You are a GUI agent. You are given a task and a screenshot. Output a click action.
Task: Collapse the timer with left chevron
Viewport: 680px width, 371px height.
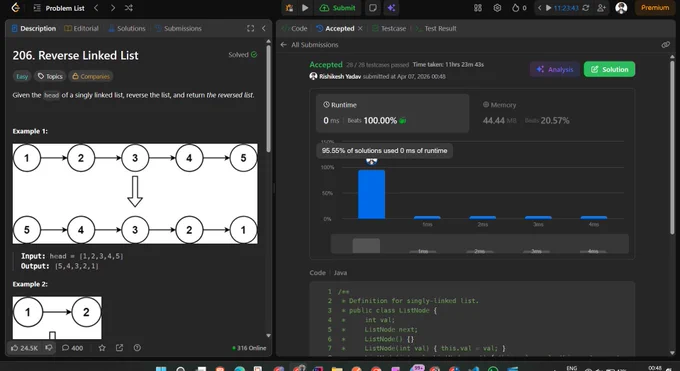(x=539, y=8)
